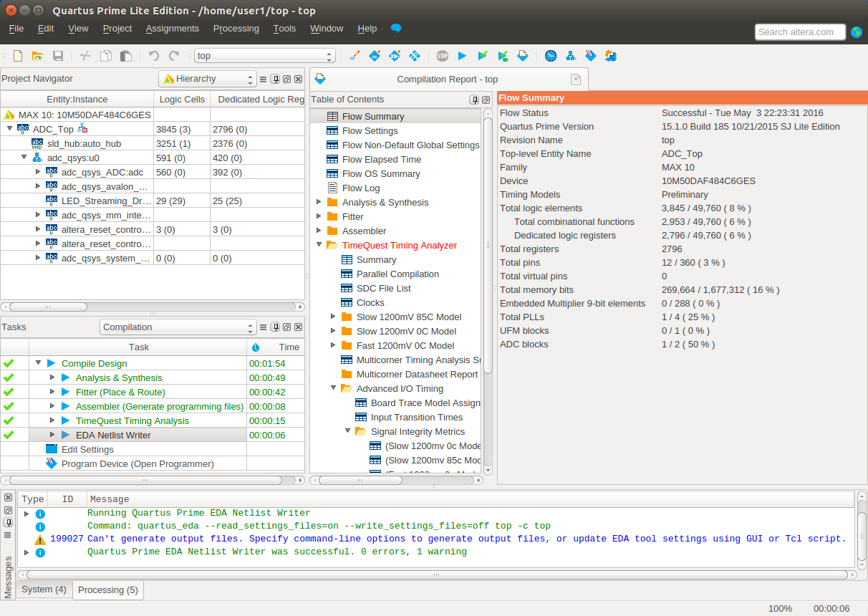Screen dimensions: 868x616
Task: Collapse the ADC_Top hierarchy node
Action: click(x=9, y=129)
